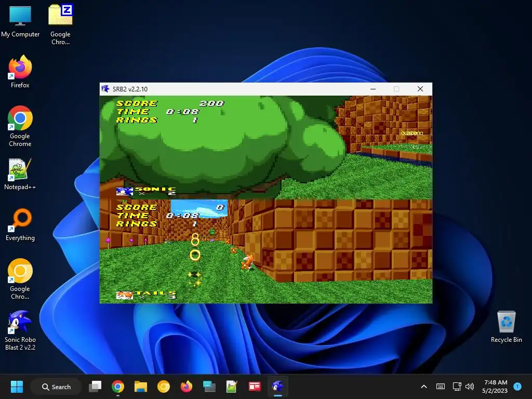This screenshot has width=532, height=399.
Task: Click the upper gold ring near Tails
Action: [195, 239]
